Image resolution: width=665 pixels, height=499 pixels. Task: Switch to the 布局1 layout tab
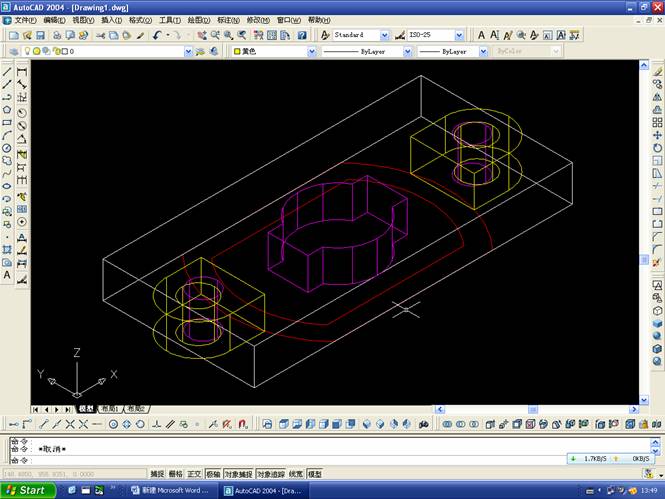(108, 409)
